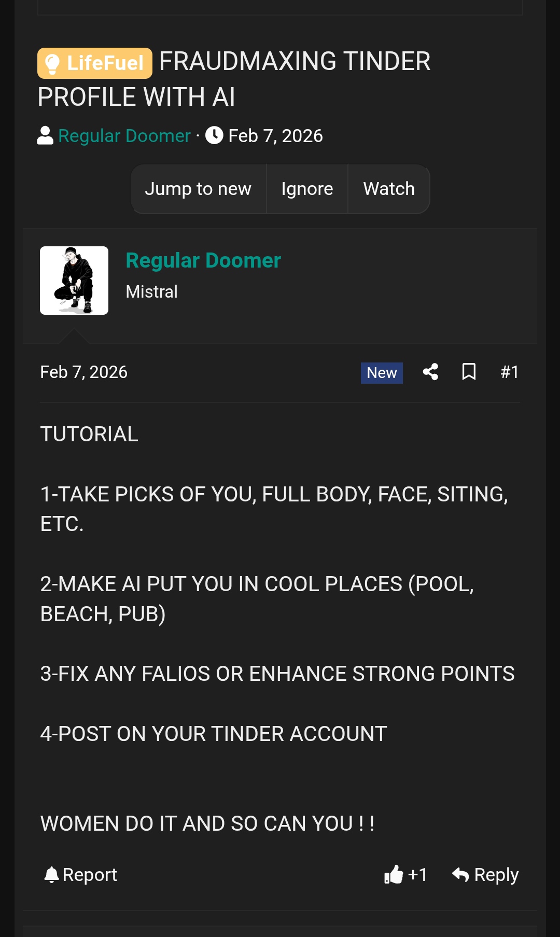
Task: Click the thumbs-up like icon
Action: point(394,874)
